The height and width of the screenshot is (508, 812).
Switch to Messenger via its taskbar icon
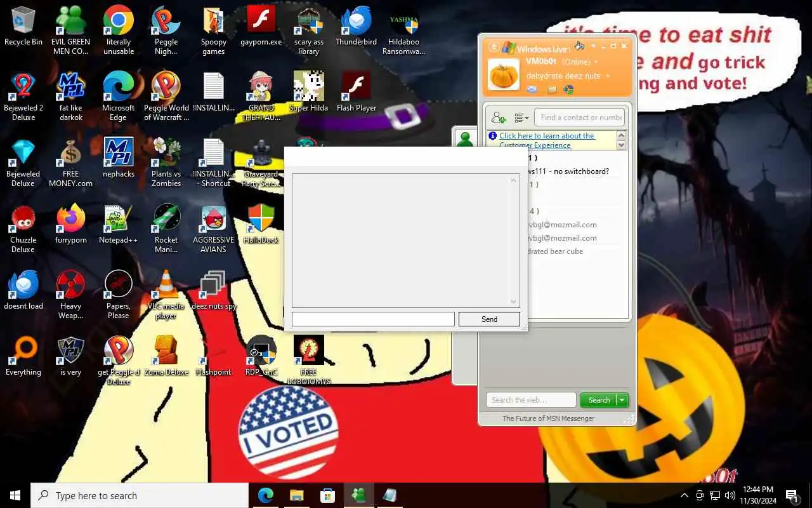(358, 495)
